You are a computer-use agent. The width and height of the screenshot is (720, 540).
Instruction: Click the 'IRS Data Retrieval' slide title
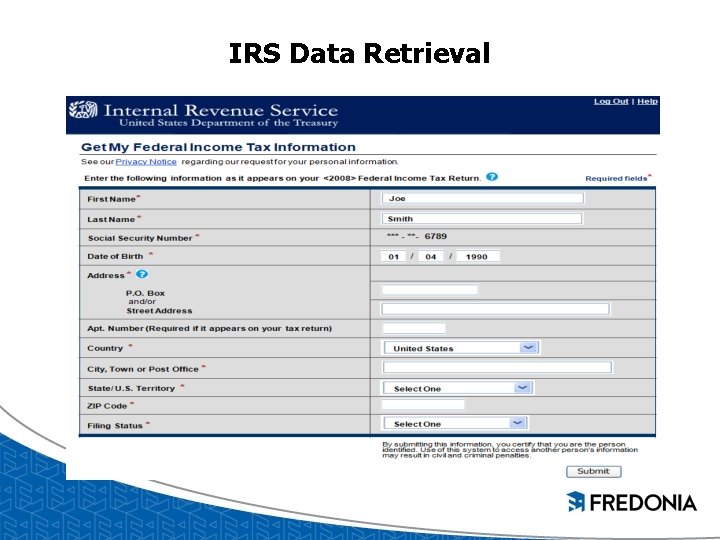coord(360,53)
